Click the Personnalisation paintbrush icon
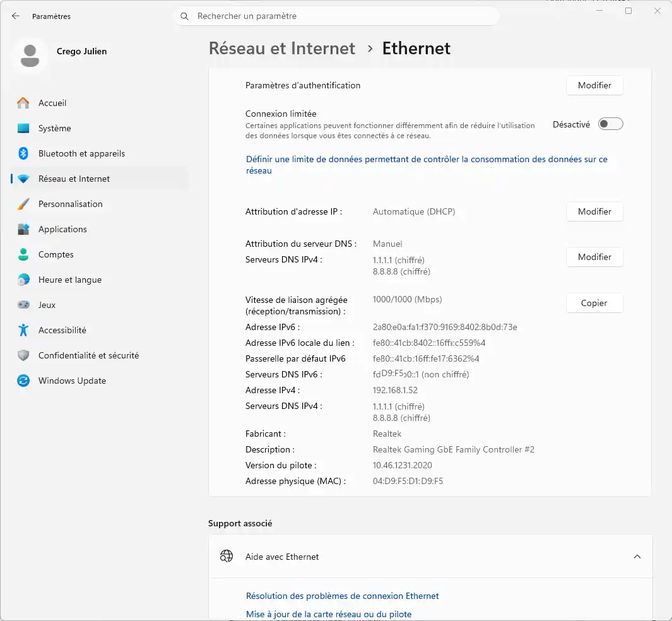672x621 pixels. [23, 204]
